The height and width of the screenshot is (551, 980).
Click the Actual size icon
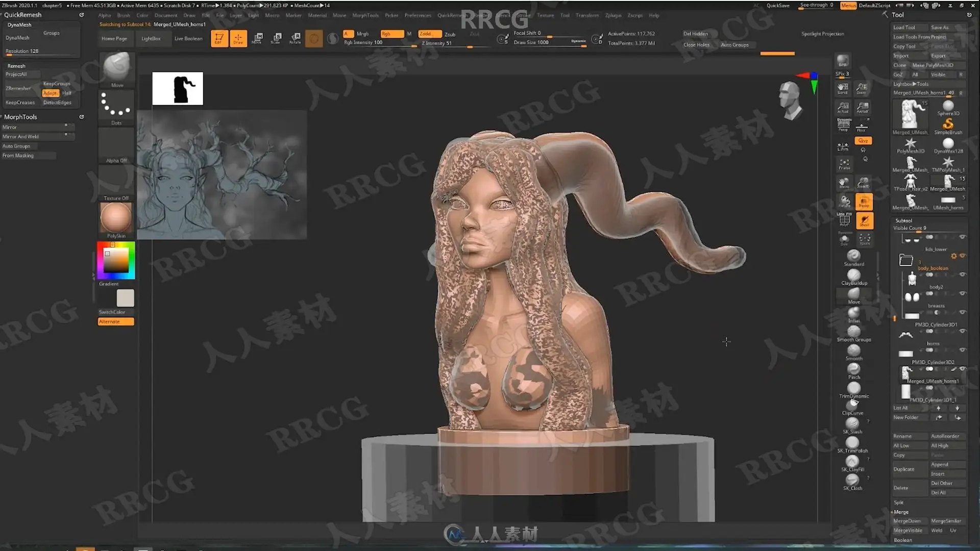[843, 108]
